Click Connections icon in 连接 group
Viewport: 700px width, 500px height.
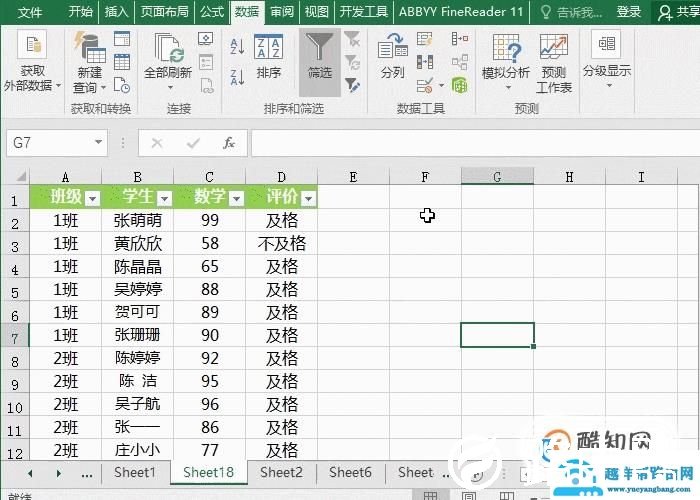click(x=206, y=39)
